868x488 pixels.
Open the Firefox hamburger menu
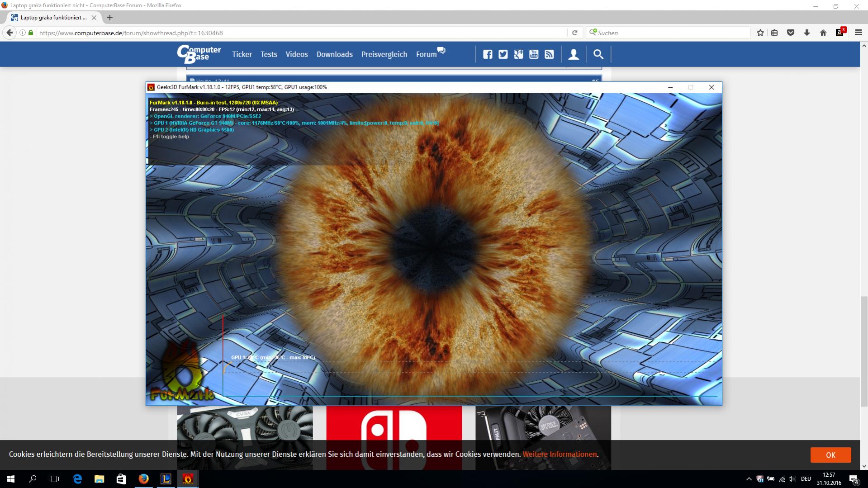tap(859, 33)
